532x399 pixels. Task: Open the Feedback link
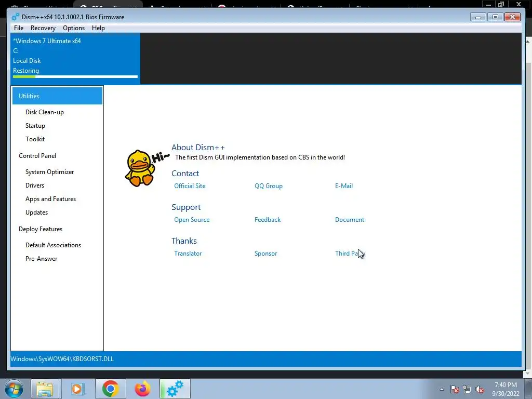click(x=268, y=220)
